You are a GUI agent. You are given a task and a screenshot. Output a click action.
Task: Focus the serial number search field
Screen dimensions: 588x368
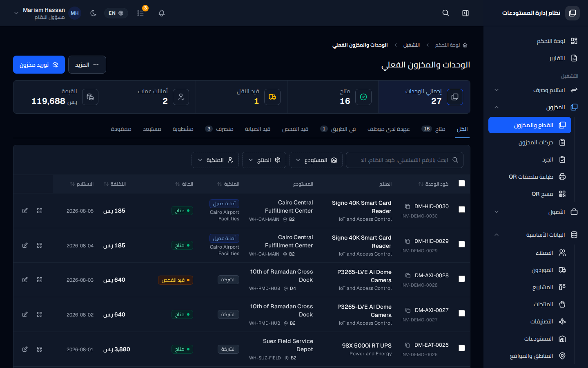(405, 160)
